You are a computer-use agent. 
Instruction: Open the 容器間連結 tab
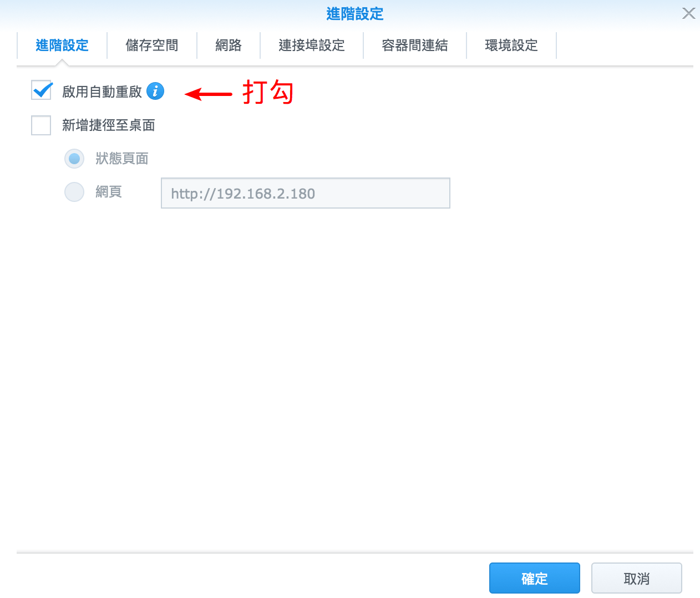point(414,45)
